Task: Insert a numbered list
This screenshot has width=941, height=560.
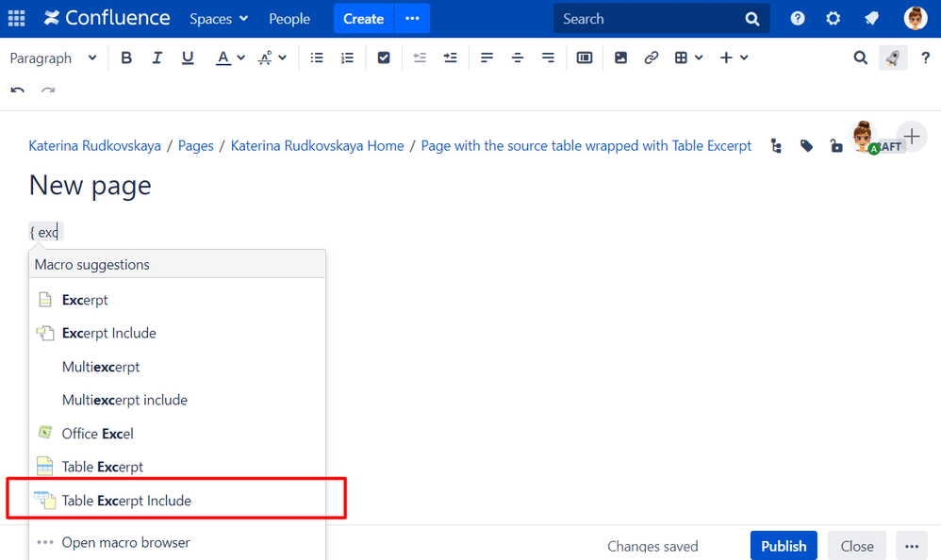Action: click(x=347, y=58)
